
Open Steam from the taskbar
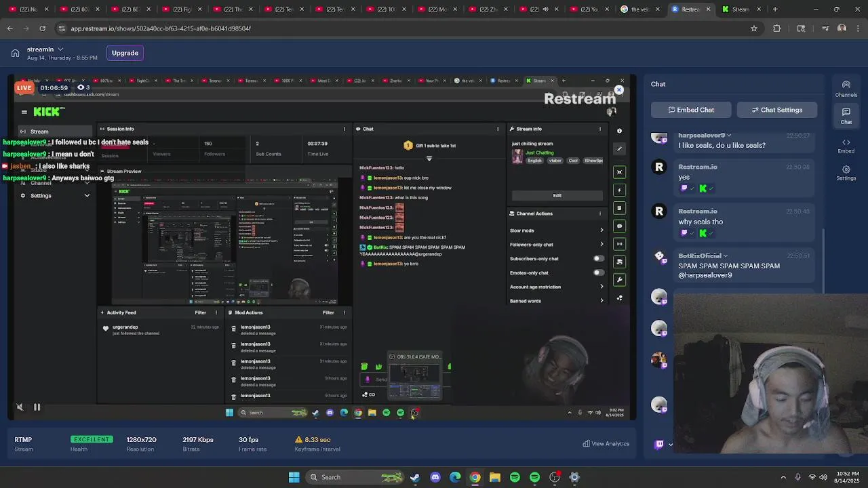click(x=415, y=477)
